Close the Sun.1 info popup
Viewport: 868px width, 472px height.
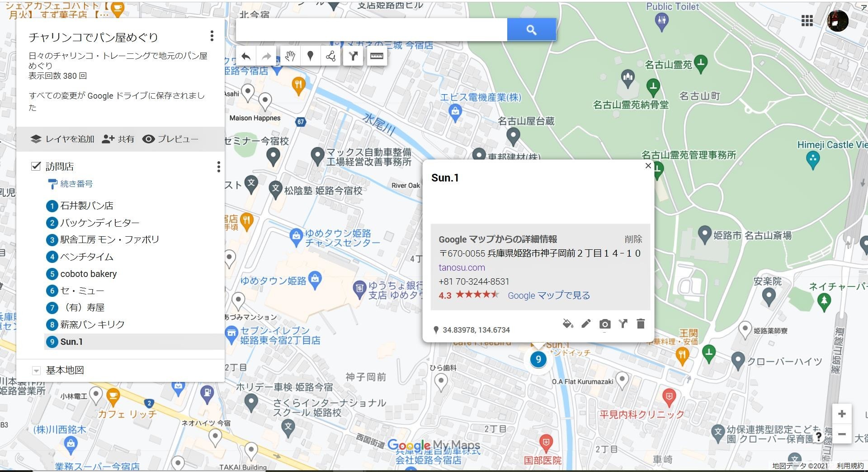(648, 166)
